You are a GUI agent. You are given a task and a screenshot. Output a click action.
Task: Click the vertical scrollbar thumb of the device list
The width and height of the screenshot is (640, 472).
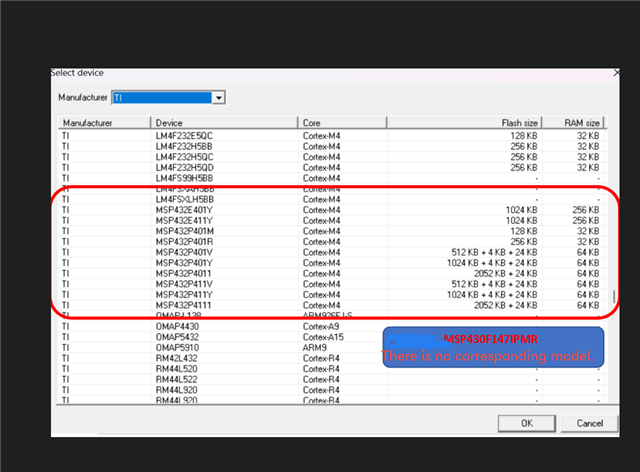[614, 296]
